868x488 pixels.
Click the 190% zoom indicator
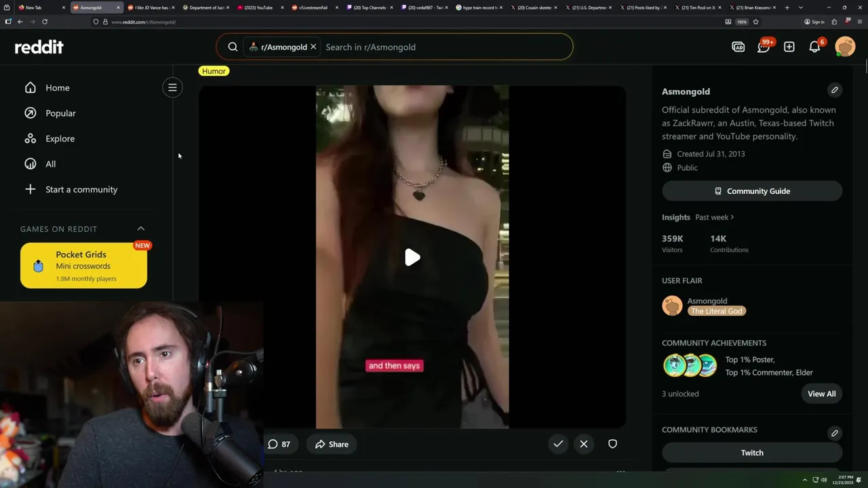pyautogui.click(x=742, y=22)
